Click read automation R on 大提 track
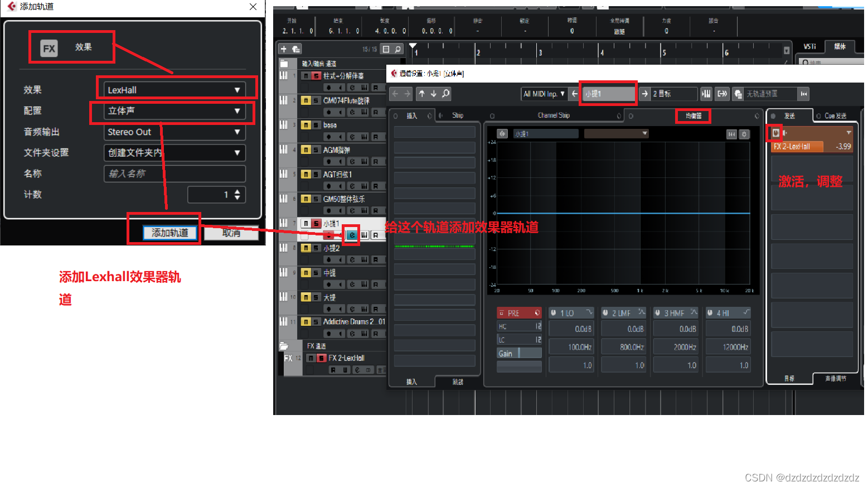The height and width of the screenshot is (487, 868). [x=376, y=309]
